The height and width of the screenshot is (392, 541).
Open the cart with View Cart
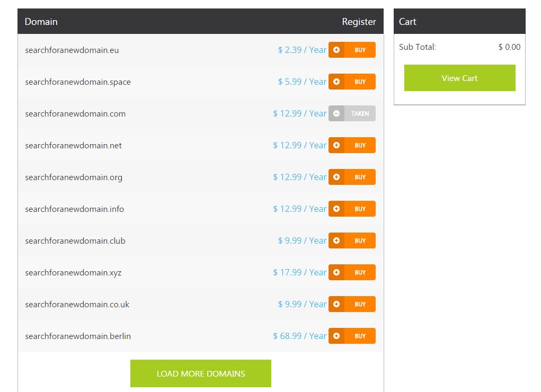[459, 78]
